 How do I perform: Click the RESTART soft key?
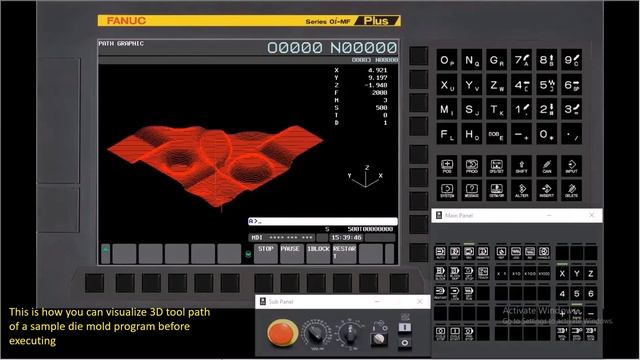pos(344,253)
